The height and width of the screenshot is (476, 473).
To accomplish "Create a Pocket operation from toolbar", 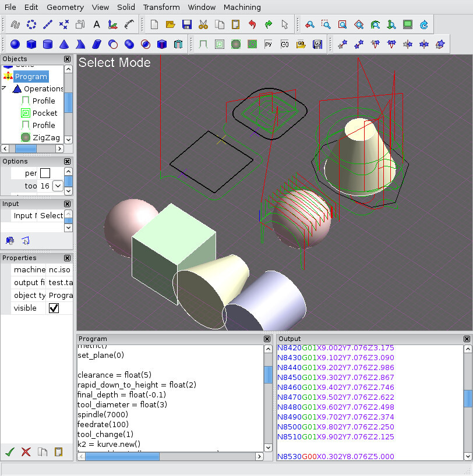I will 220,44.
